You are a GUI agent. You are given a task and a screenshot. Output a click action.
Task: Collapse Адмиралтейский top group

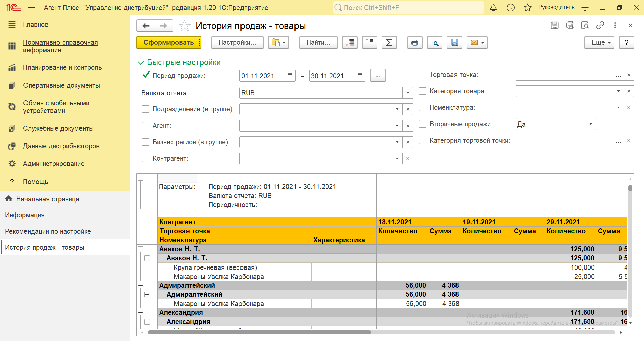point(141,286)
